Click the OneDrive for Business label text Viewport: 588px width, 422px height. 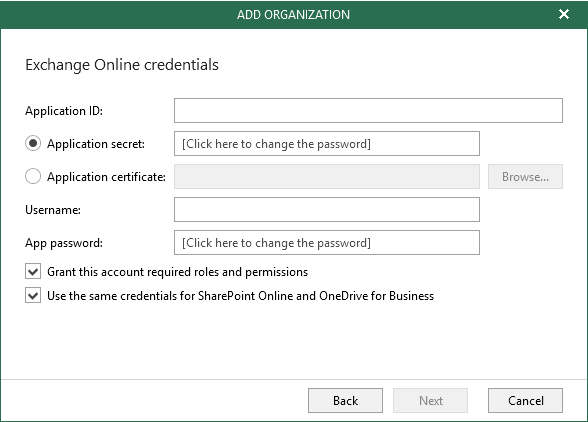376,296
